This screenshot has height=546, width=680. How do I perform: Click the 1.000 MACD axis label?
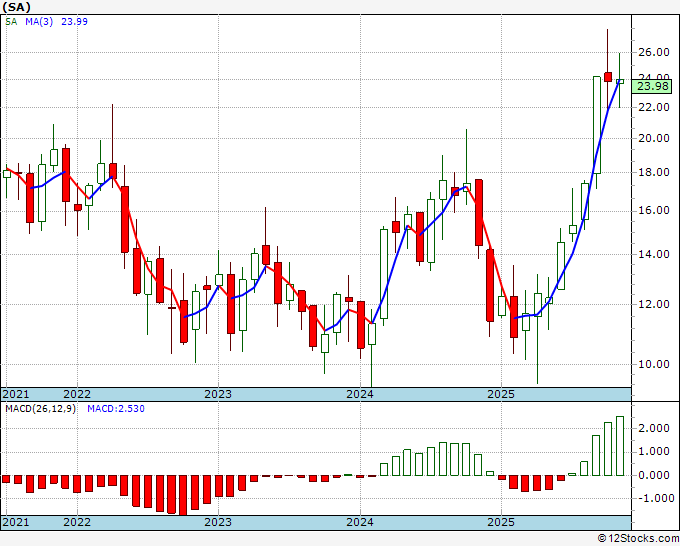654,452
